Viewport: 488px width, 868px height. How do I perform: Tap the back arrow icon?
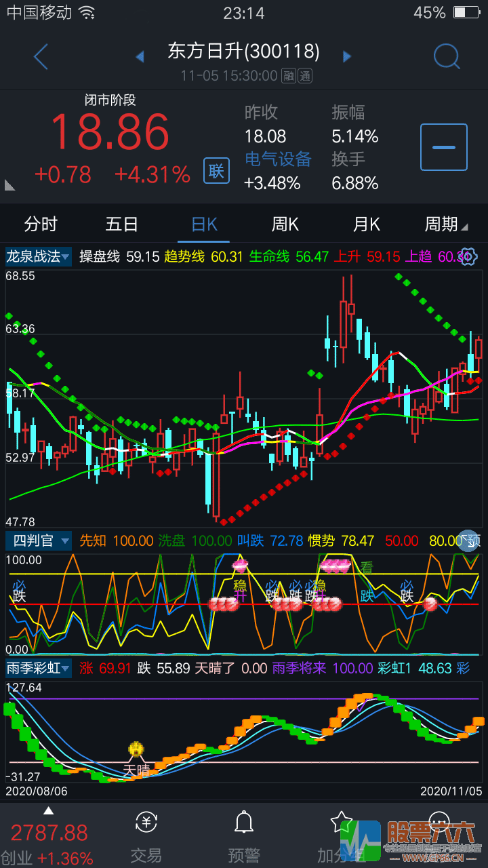point(41,57)
